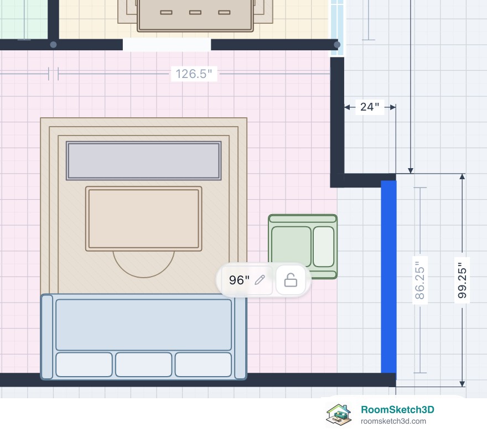Select the blue three-seat sofa
The width and height of the screenshot is (487, 448).
coord(144,337)
